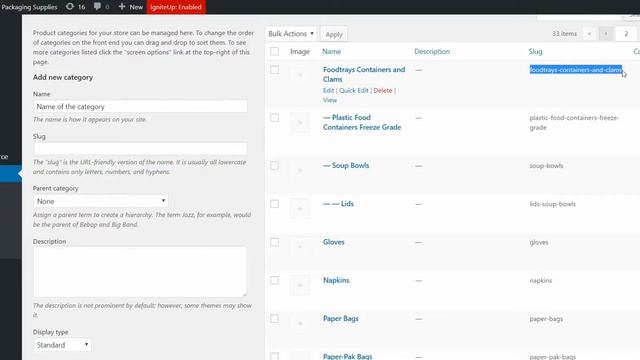Tick the Paper-Pak Bags checkbox
This screenshot has width=640, height=360.
click(x=274, y=356)
